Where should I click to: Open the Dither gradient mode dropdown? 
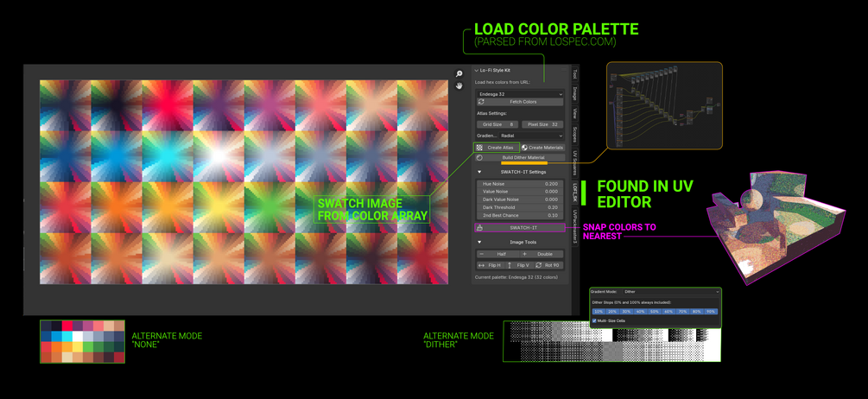click(671, 292)
